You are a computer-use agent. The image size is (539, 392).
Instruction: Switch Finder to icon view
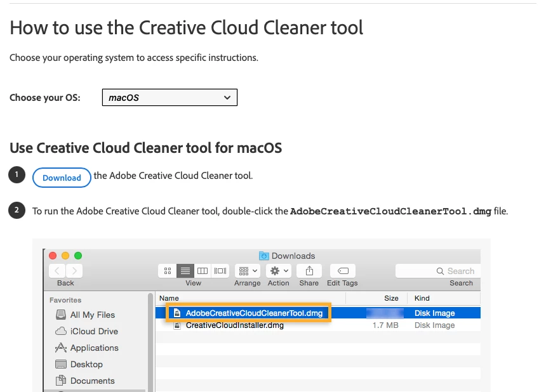click(x=168, y=271)
